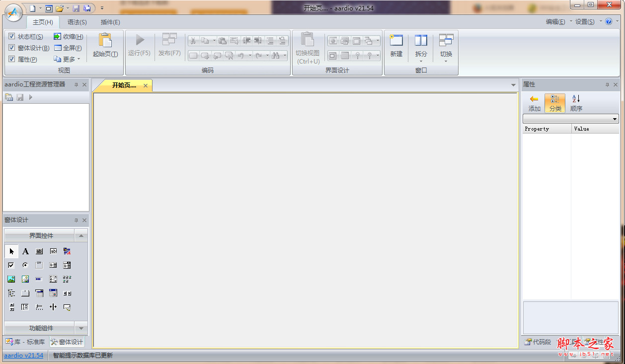
Task: Select the static text 'A' control
Action: 25,251
